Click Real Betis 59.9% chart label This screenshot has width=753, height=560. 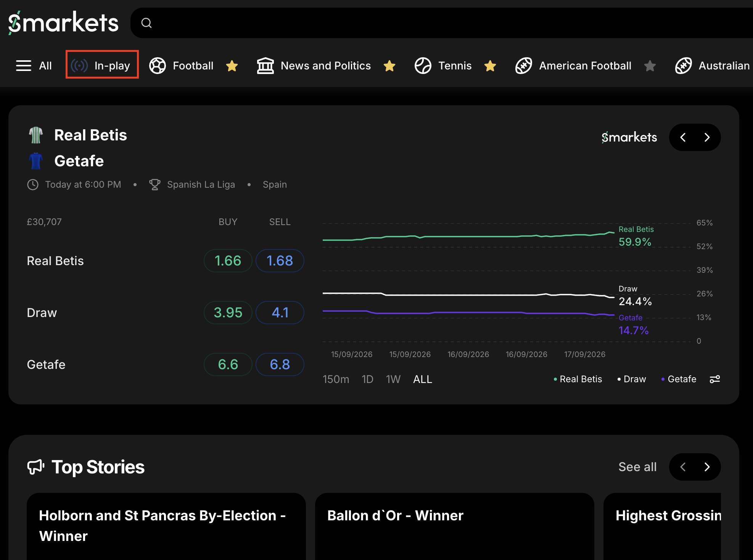pyautogui.click(x=636, y=237)
